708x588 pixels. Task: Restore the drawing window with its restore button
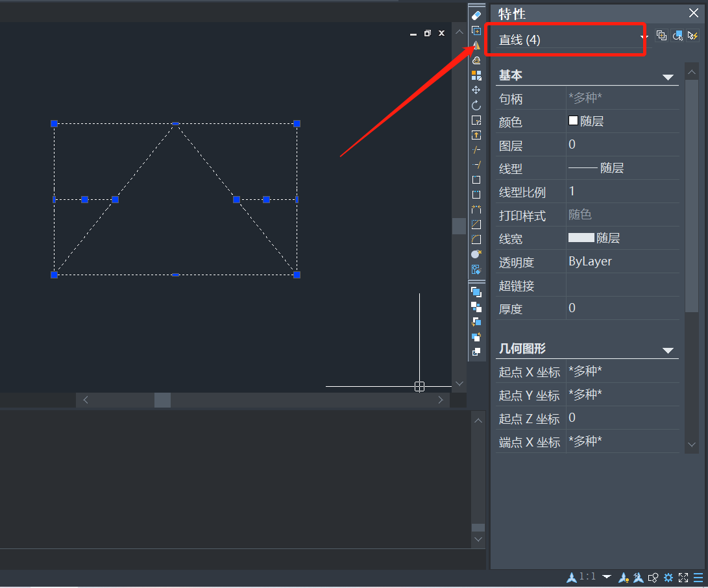pyautogui.click(x=428, y=33)
